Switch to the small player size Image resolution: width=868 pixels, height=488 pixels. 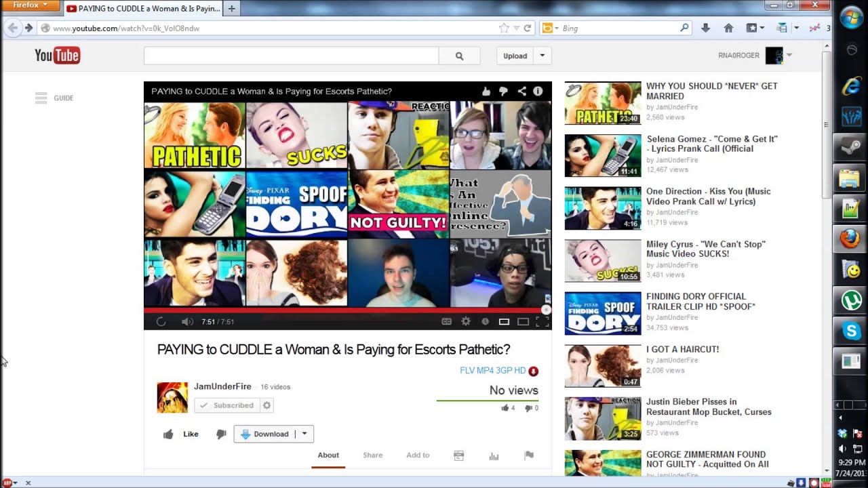(x=504, y=322)
